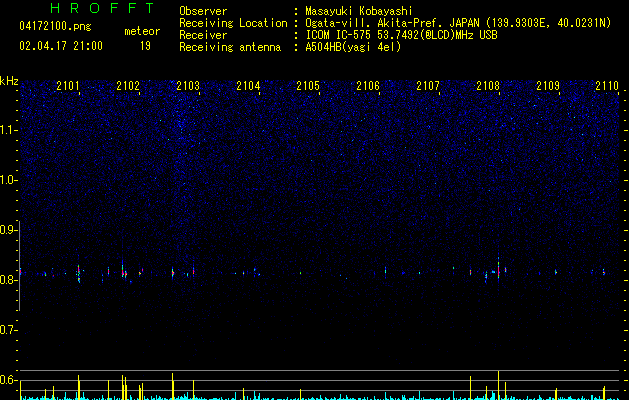Select the name Masayuki Kobayashi
This screenshot has width=629, height=400.
359,11
